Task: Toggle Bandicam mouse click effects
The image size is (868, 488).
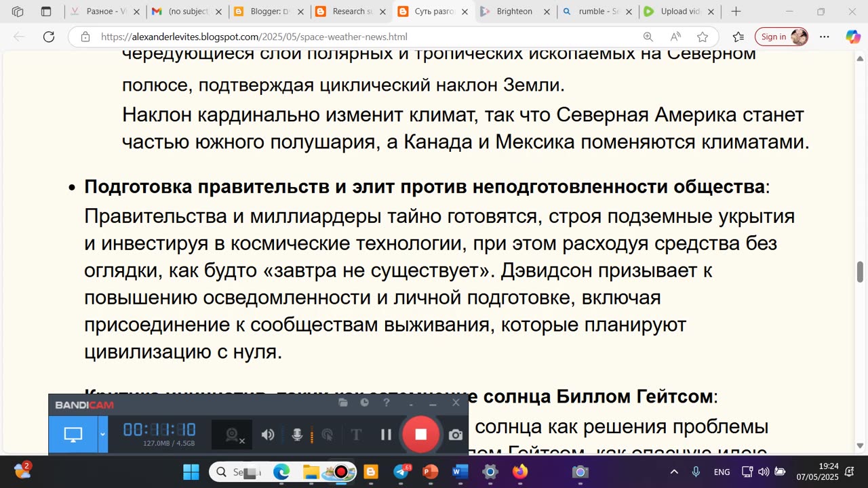Action: 328,434
